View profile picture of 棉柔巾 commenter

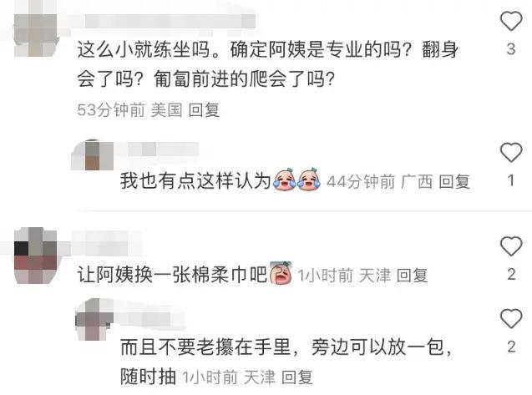[x=36, y=256]
